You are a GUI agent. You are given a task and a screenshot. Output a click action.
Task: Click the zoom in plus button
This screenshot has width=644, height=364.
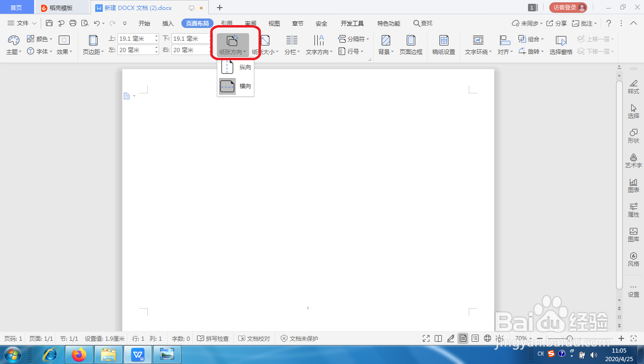click(x=621, y=338)
